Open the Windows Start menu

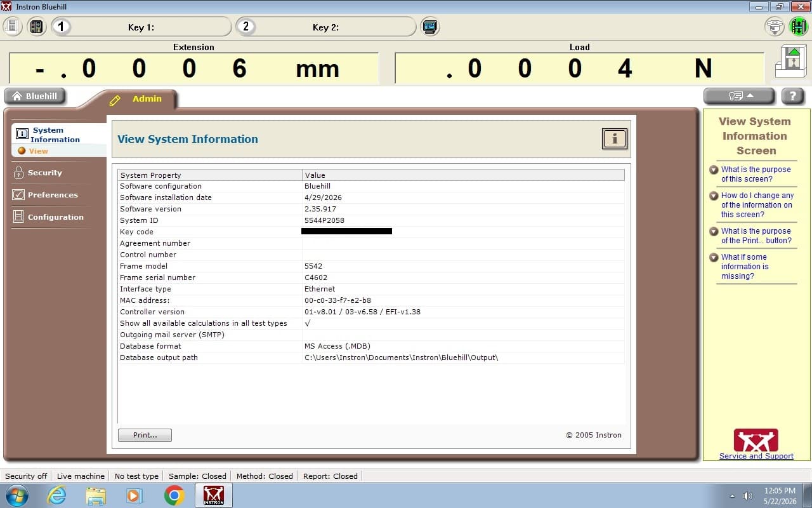(17, 495)
